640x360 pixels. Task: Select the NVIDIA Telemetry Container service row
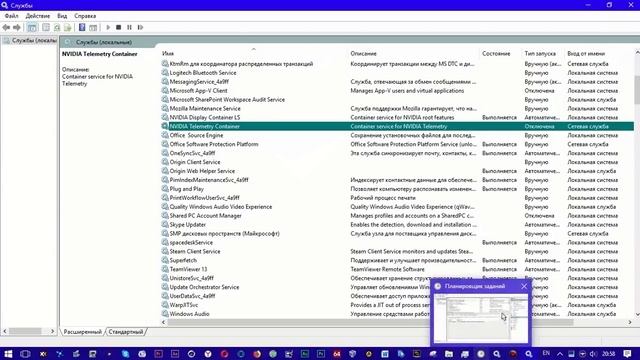397,127
